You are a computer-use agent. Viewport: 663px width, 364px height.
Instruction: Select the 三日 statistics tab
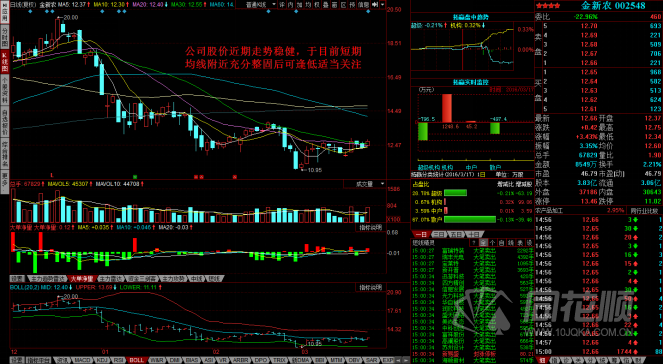pos(438,234)
